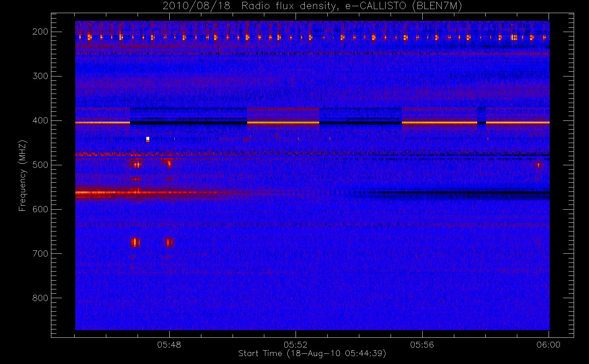Click the 'Frequency (MHz)' axis label

(x=23, y=175)
